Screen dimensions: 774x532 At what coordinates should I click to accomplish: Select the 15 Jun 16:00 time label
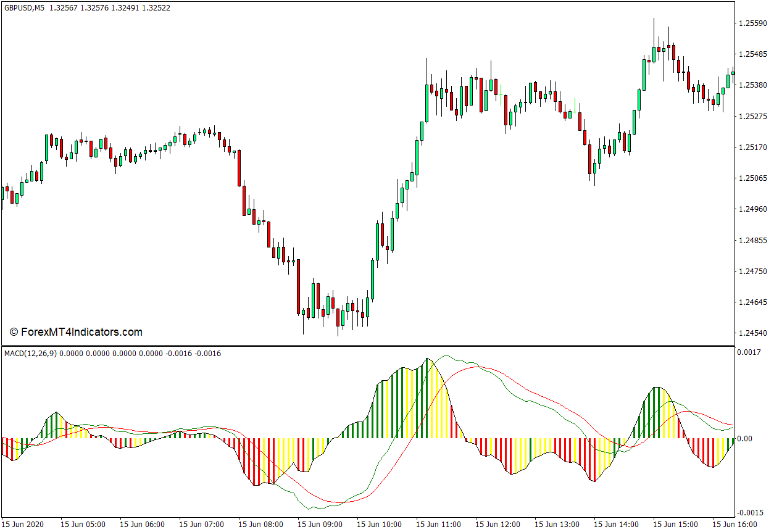(x=734, y=525)
